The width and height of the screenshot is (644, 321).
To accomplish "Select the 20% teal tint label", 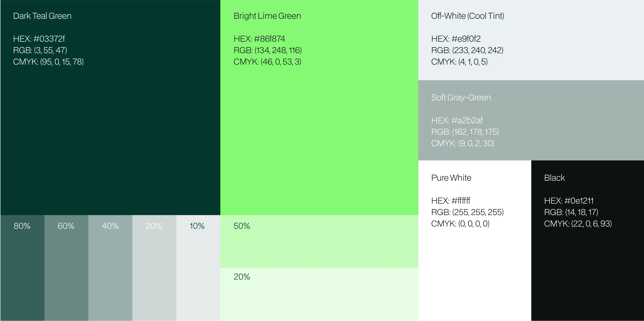I will (x=154, y=226).
